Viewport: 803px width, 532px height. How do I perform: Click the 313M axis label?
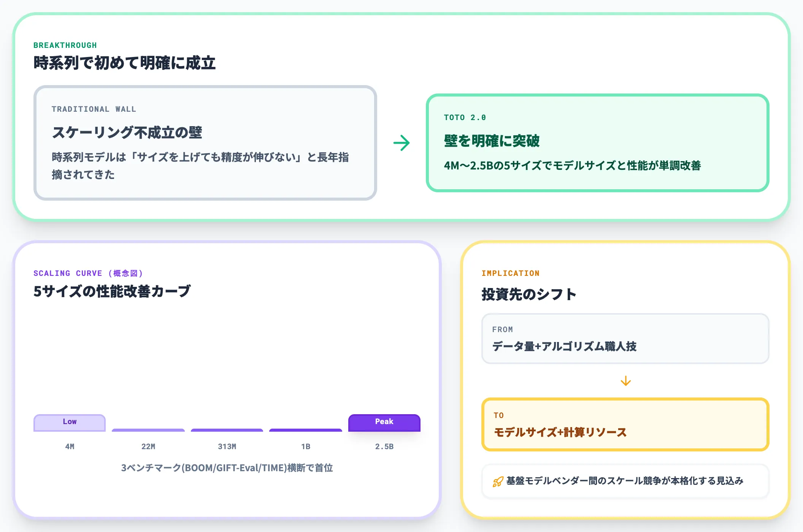click(227, 446)
